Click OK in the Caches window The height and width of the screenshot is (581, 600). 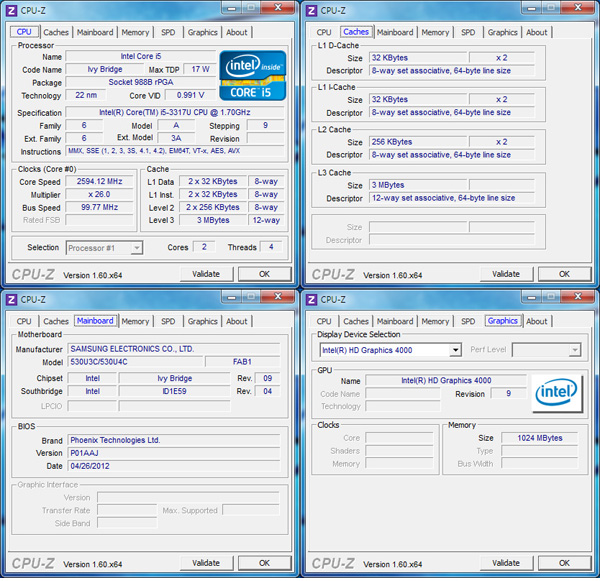click(564, 274)
